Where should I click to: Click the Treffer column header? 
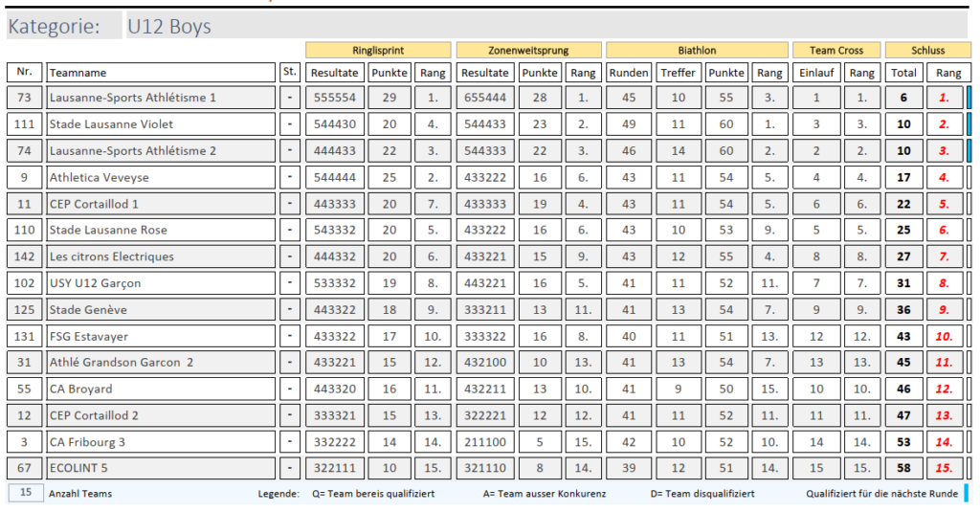(678, 73)
